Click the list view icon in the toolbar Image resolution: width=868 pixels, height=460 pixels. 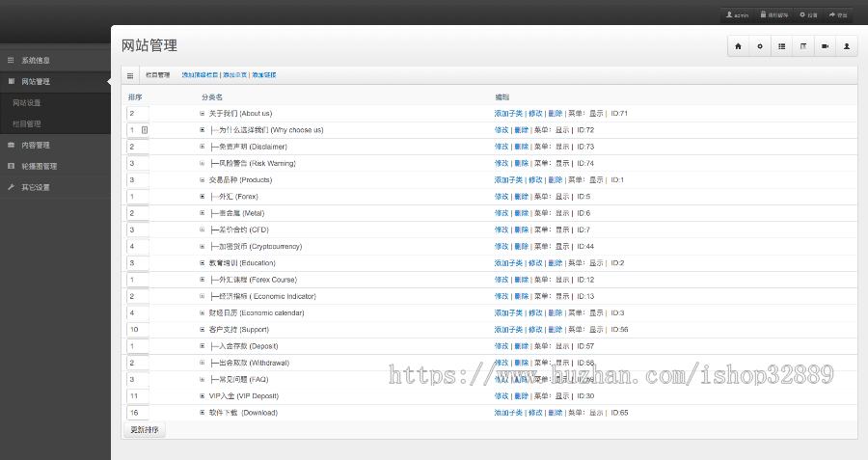pos(781,46)
